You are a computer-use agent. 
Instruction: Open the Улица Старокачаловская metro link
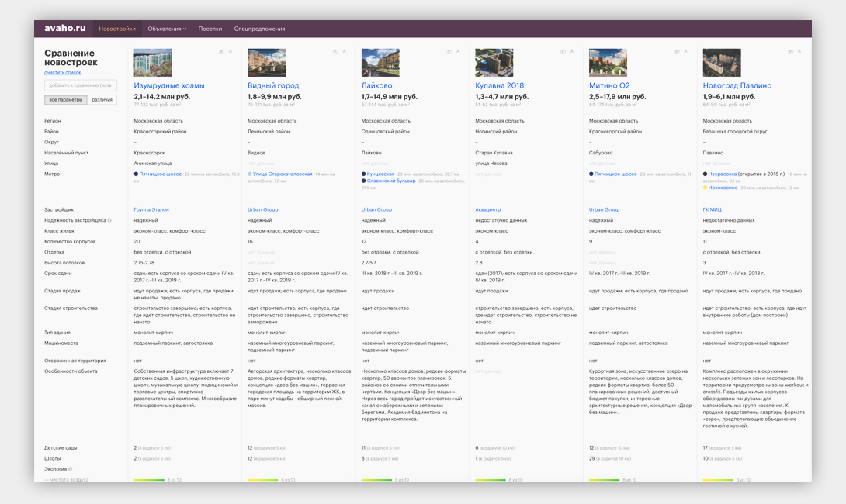click(x=283, y=174)
